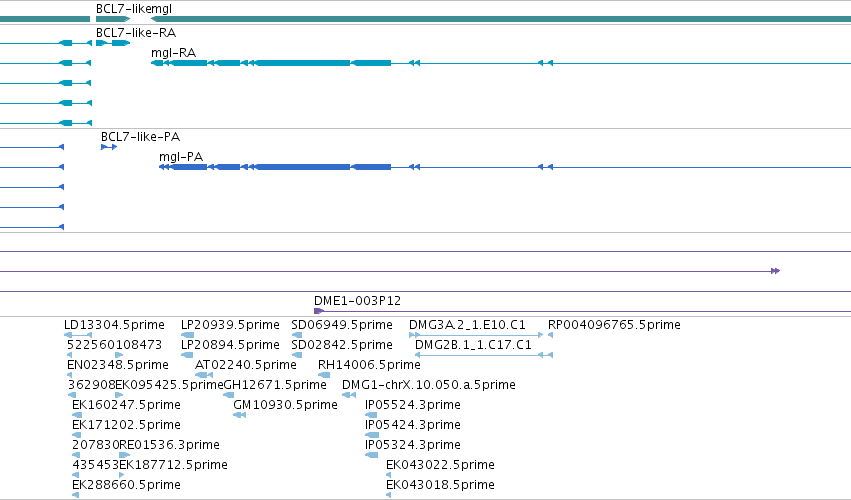Click the EK187712.5prime EST label
Screen dimensions: 851x500
click(x=173, y=465)
